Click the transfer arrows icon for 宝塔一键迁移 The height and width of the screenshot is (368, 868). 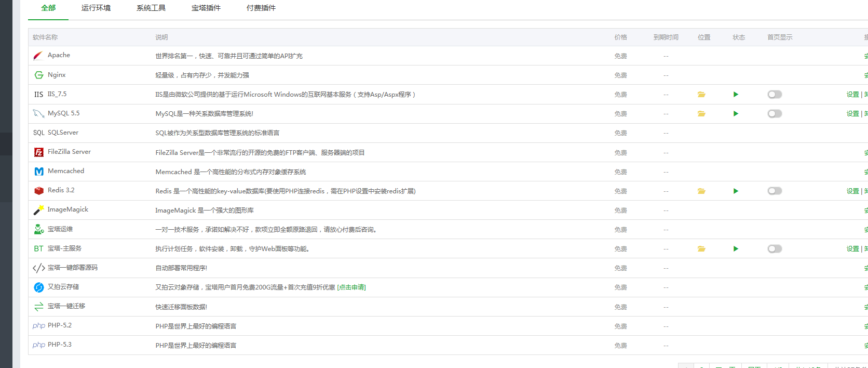pos(38,307)
